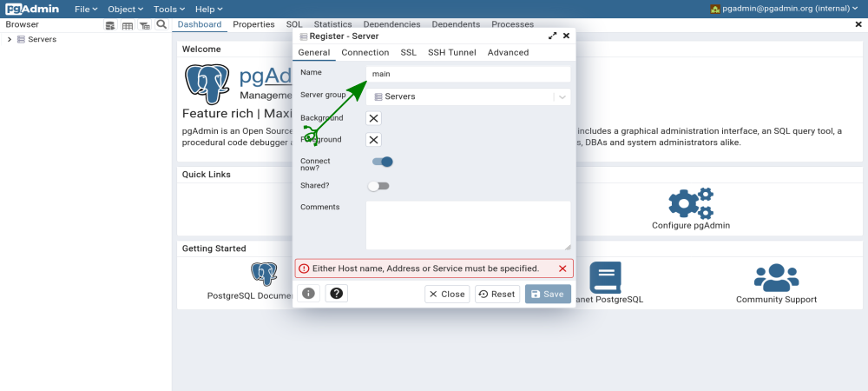The image size is (868, 391).
Task: Open the Community Support link
Action: [776, 299]
